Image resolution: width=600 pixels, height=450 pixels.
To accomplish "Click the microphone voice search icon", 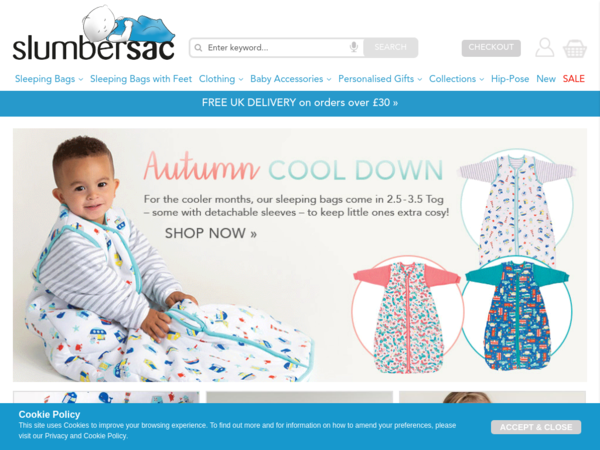I will pos(354,47).
